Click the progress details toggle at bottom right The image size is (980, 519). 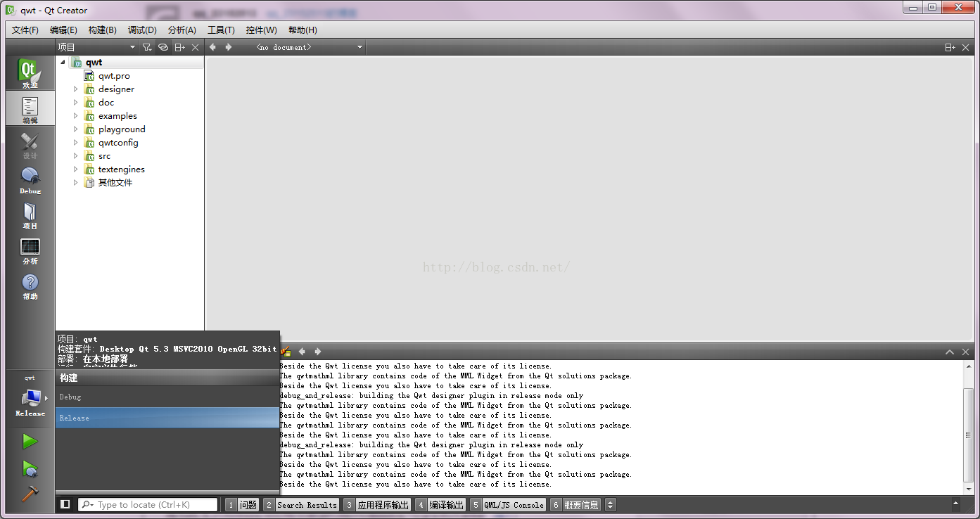955,504
